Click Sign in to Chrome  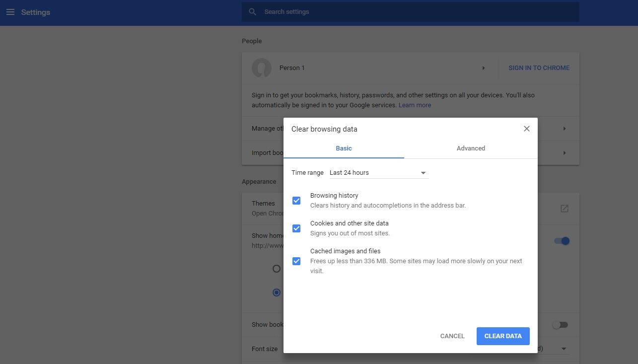point(539,68)
